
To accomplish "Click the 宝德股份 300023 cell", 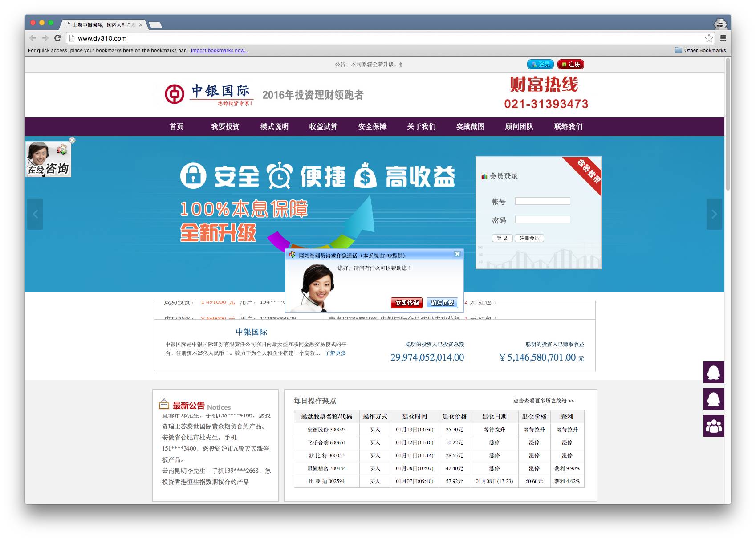I will tap(326, 430).
